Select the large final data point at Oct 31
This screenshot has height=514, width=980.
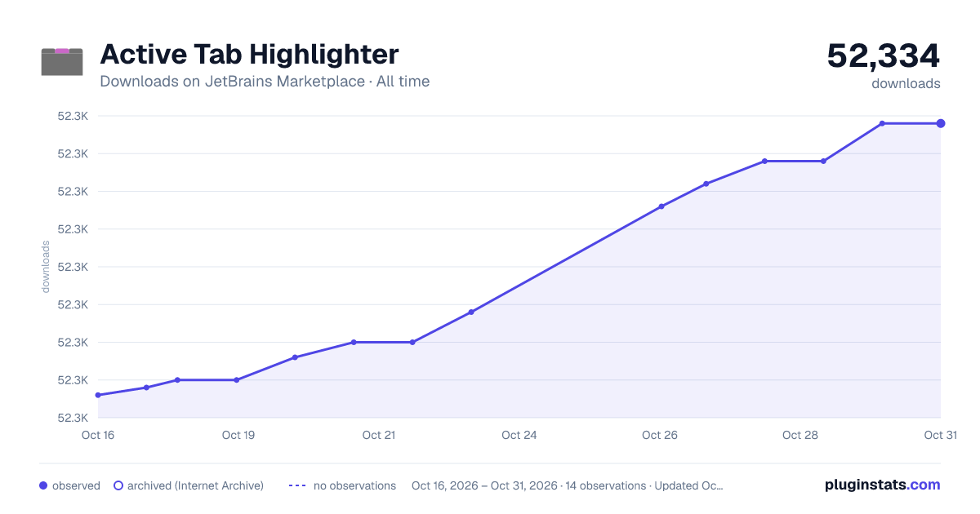point(941,123)
